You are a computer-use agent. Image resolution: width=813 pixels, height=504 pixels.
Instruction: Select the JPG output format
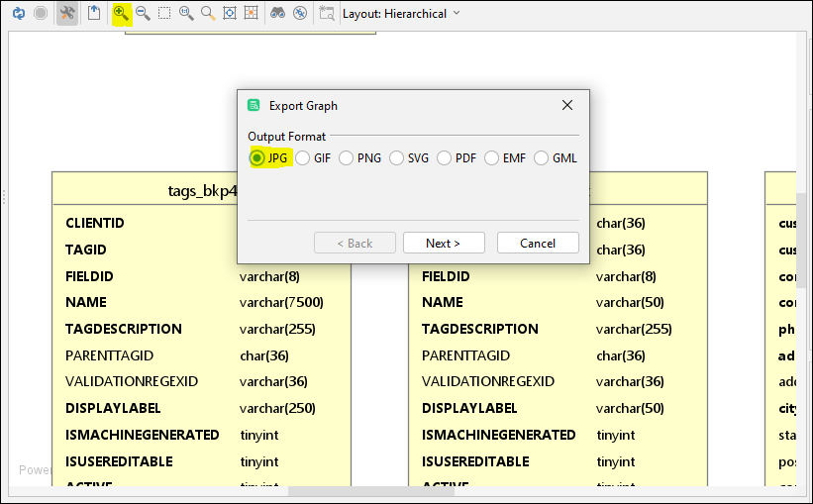(x=268, y=157)
